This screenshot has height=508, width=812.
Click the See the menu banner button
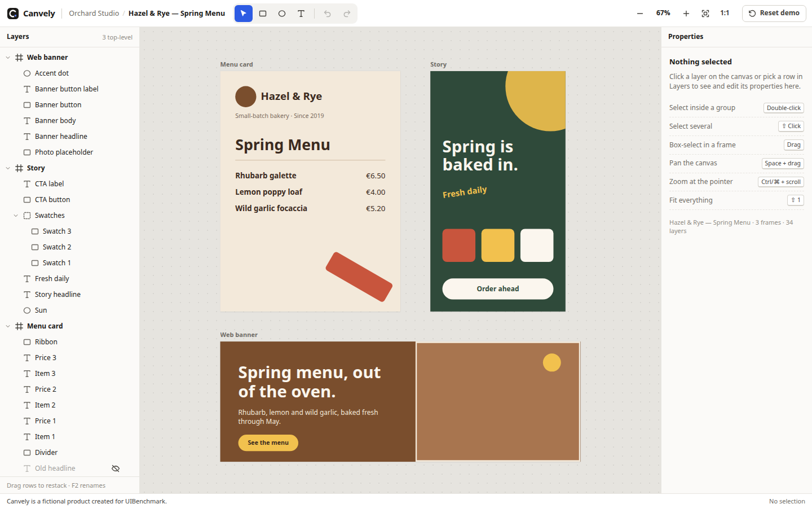(x=268, y=443)
